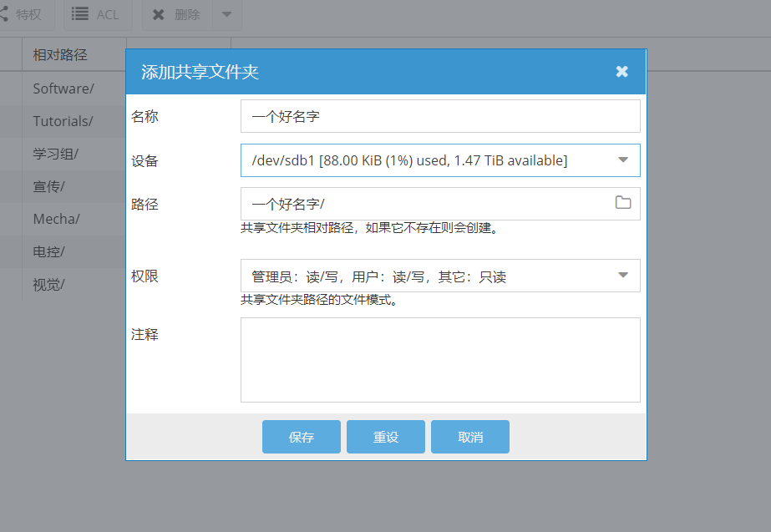771x532 pixels.
Task: Click the 相对路径 column header
Action: click(x=60, y=55)
